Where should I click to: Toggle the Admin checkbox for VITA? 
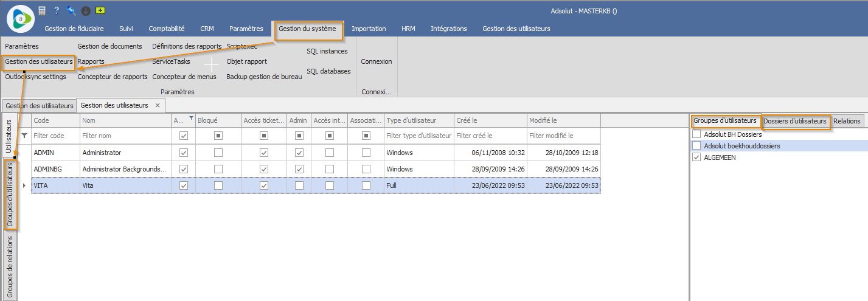[299, 185]
